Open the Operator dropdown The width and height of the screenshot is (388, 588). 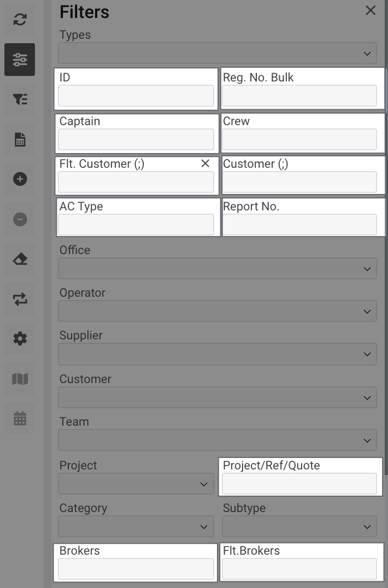coord(217,311)
